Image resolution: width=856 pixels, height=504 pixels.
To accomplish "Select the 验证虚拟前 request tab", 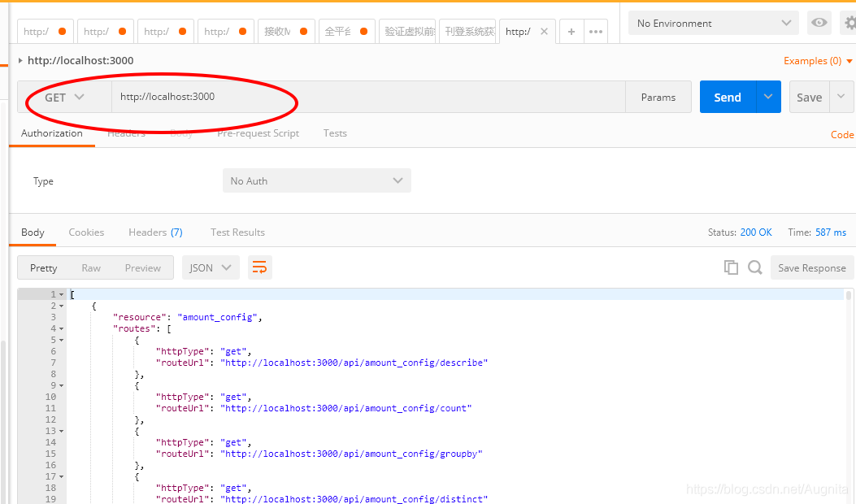I will (x=406, y=32).
